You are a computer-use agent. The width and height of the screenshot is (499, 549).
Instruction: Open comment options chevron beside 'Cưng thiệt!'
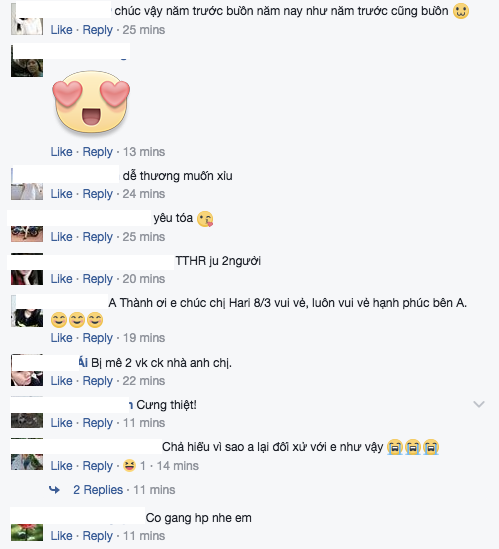point(479,404)
